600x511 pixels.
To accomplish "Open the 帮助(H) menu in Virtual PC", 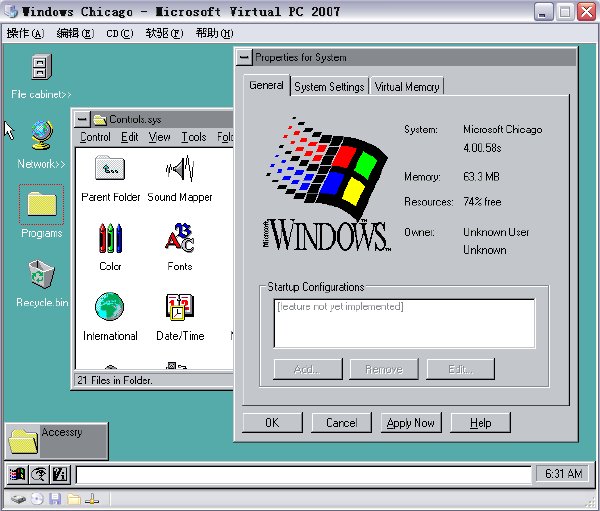I will point(214,34).
